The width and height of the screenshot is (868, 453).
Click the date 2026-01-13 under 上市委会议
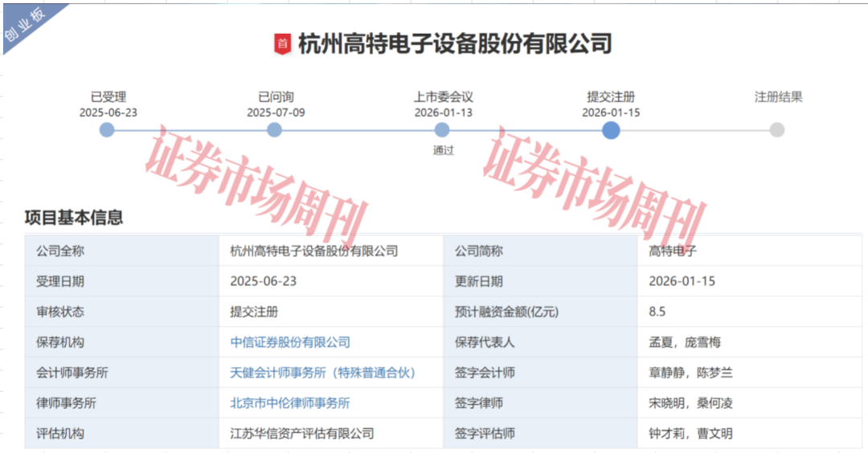coord(444,112)
